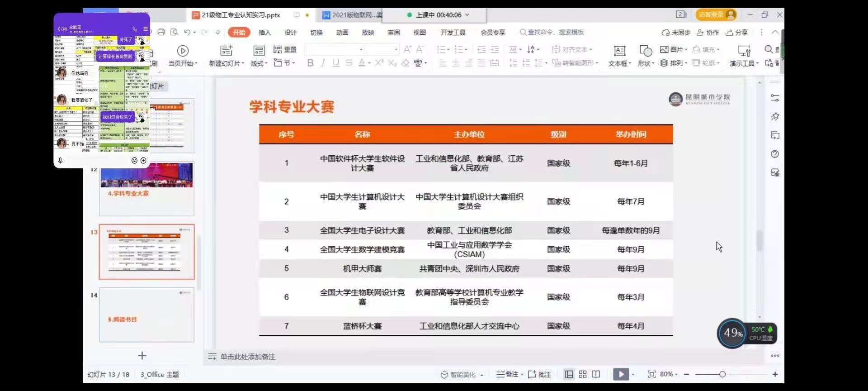Collapse the ribbon with the chevron
The height and width of the screenshot is (391, 868).
tap(775, 32)
